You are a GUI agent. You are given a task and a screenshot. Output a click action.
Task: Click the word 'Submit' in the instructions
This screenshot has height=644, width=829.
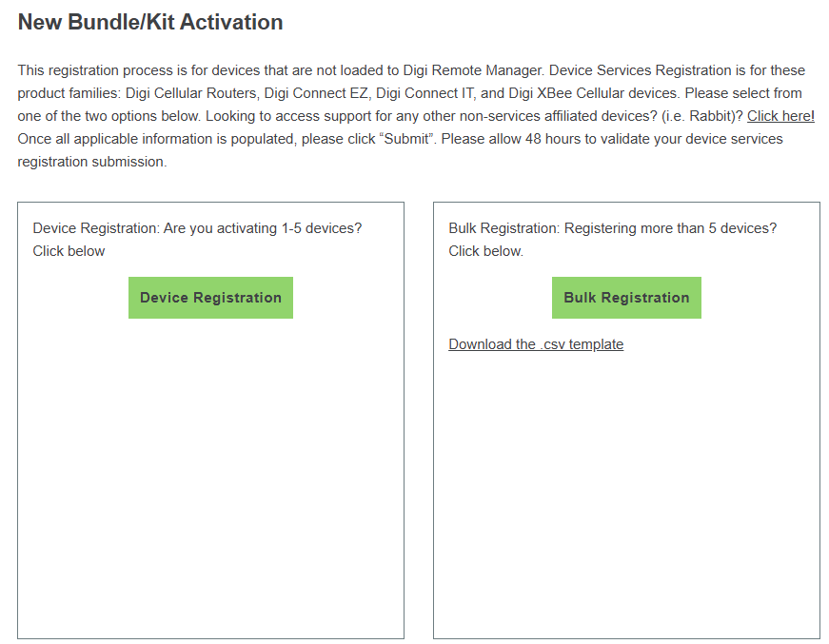407,139
